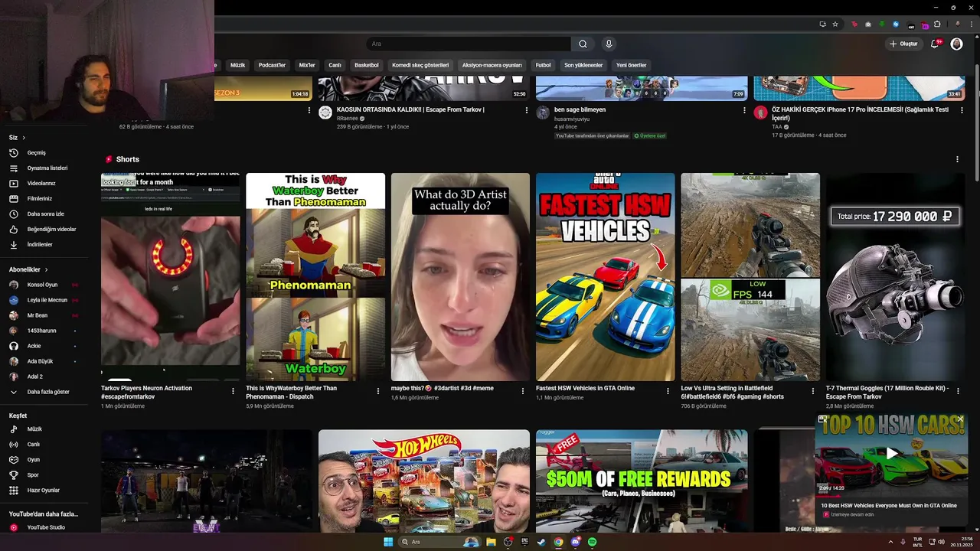The height and width of the screenshot is (551, 980).
Task: Open YouTube Studio link in sidebar
Action: pyautogui.click(x=46, y=527)
